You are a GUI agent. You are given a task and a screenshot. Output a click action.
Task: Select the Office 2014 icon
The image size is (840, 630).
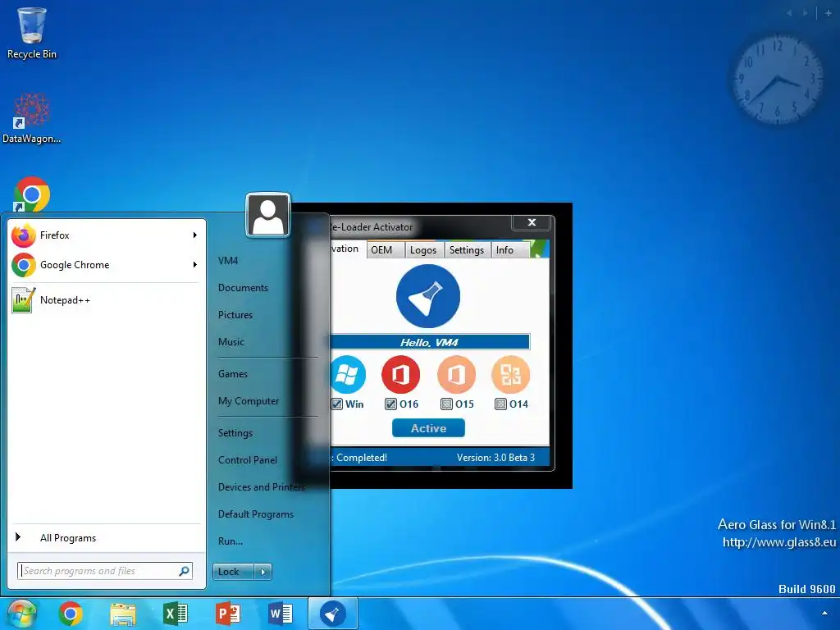[511, 374]
